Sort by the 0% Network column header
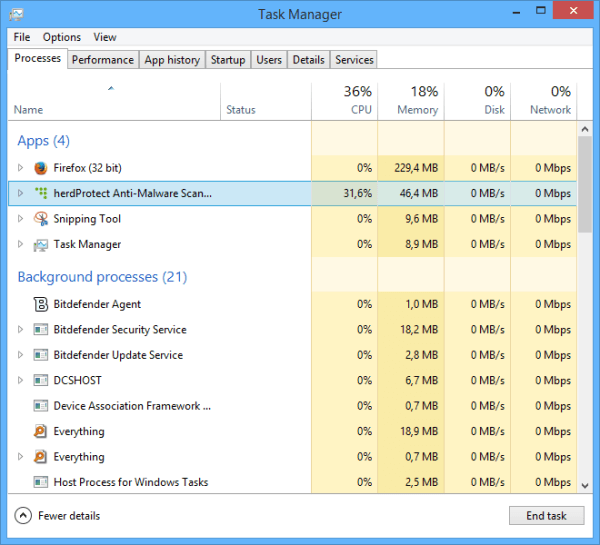 (x=544, y=101)
